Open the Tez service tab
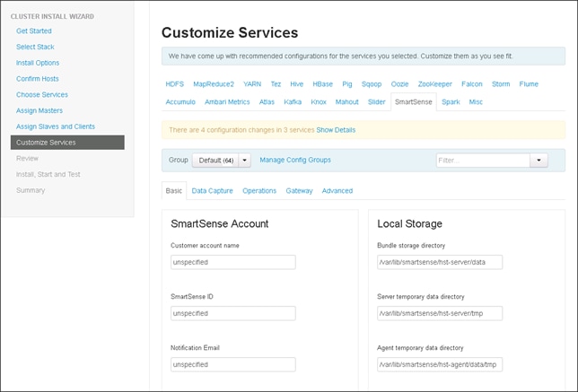 point(276,84)
